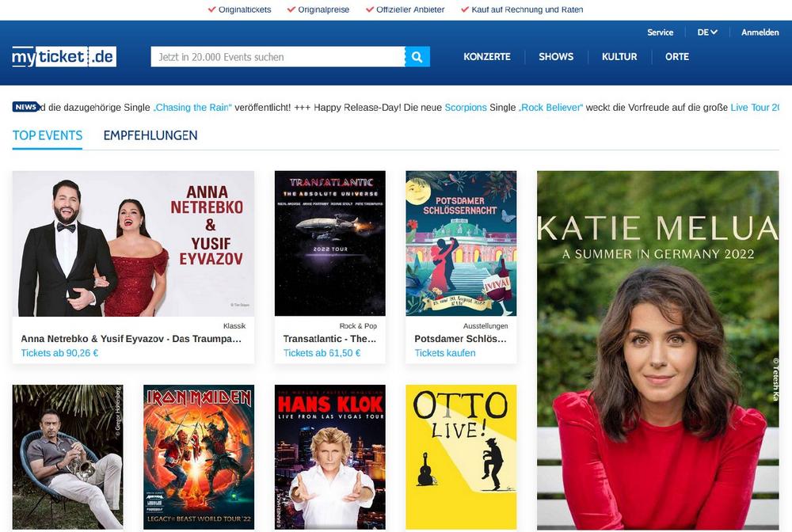Click the myticket.de logo
This screenshot has height=532, width=792.
[64, 57]
